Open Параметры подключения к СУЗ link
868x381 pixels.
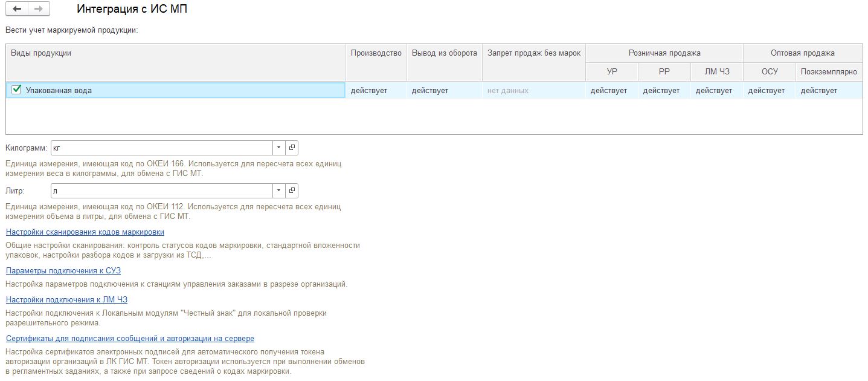[63, 271]
